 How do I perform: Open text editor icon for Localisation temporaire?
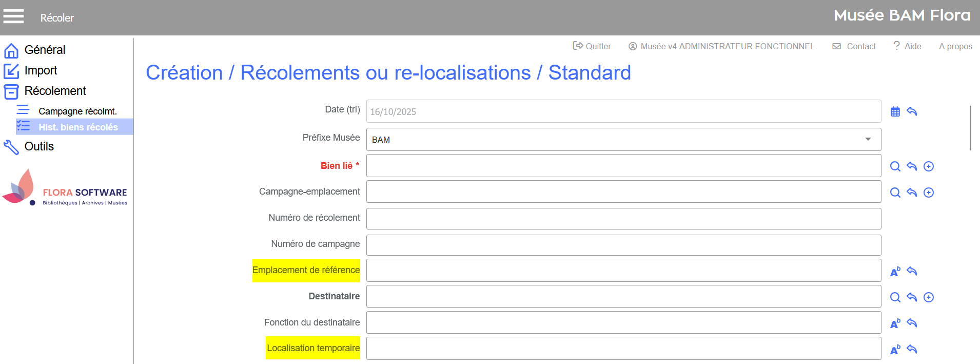pos(895,350)
